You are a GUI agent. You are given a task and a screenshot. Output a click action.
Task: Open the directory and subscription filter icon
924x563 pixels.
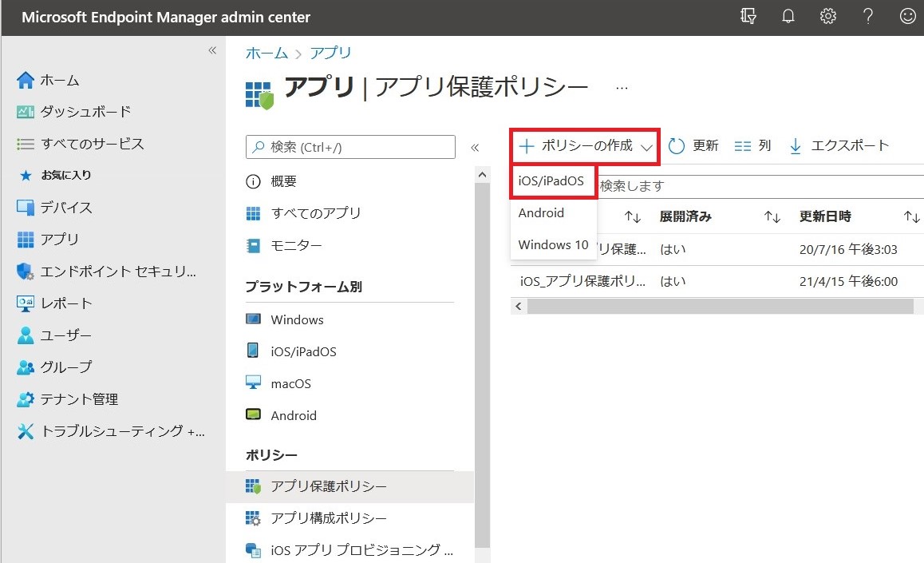[x=748, y=17]
